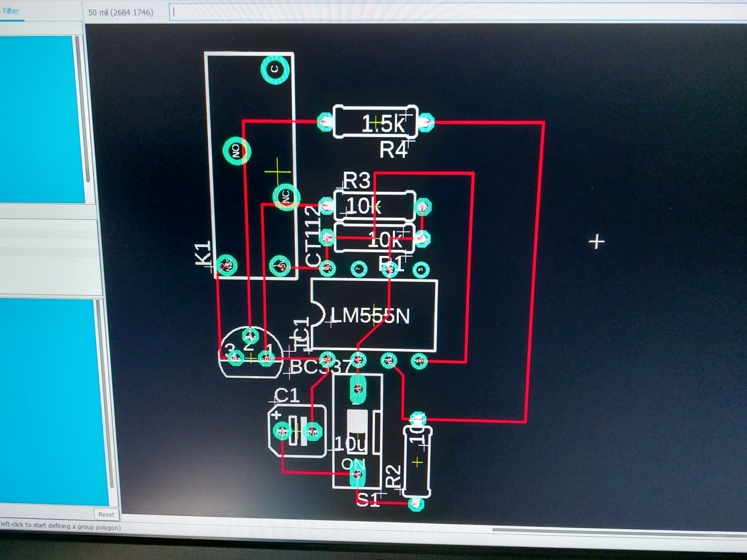
Task: Select the relay pad labeled C
Action: point(275,70)
